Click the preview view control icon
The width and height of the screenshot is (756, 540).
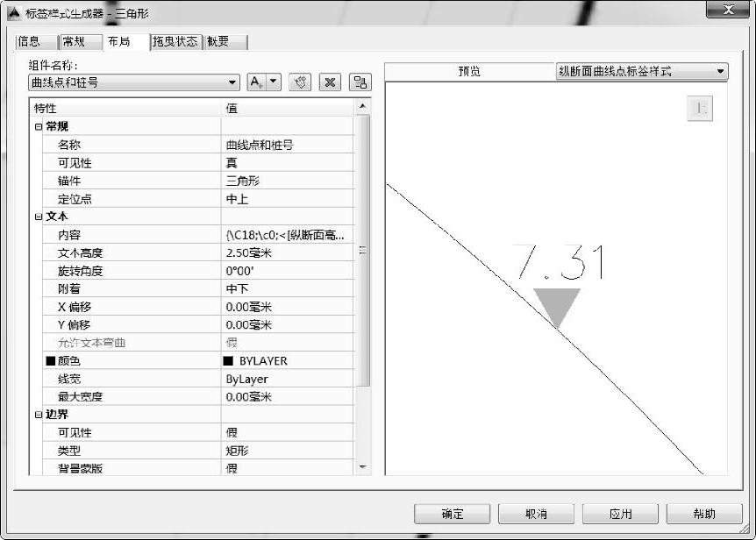click(x=699, y=109)
